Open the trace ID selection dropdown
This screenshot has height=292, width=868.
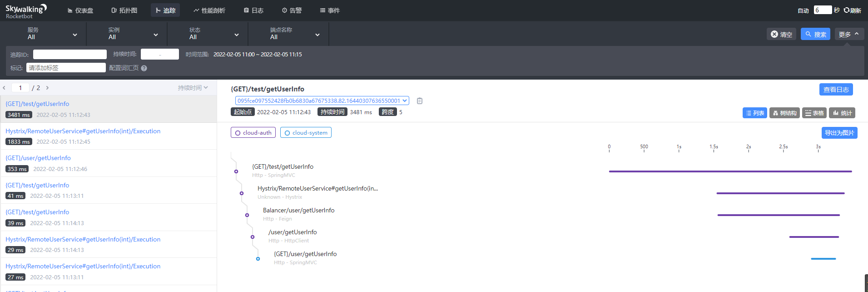coord(322,101)
